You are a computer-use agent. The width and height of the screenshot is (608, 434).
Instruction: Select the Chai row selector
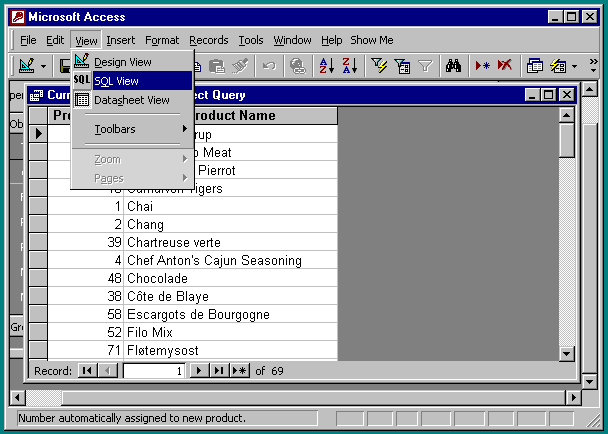click(x=38, y=206)
